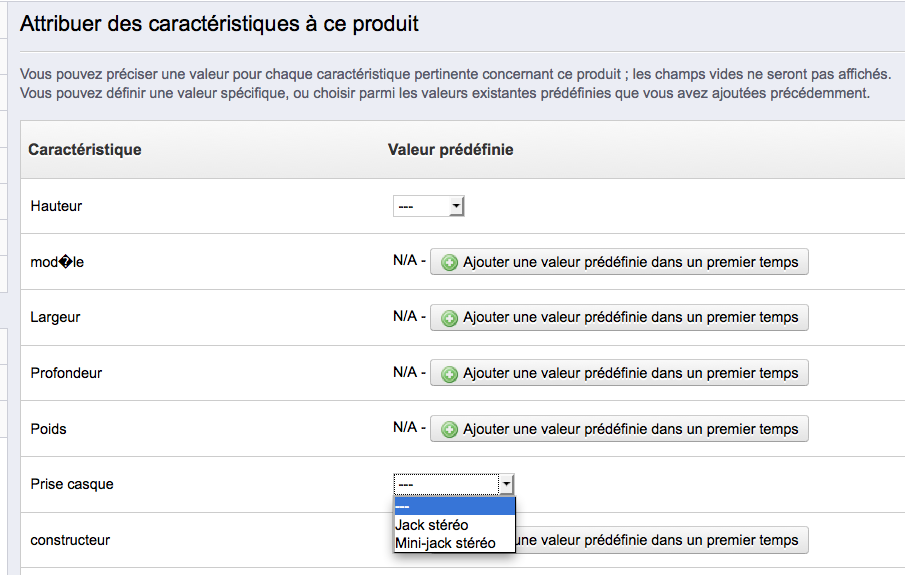
Task: Open the Hauteur predefined value dropdown
Action: pos(428,207)
